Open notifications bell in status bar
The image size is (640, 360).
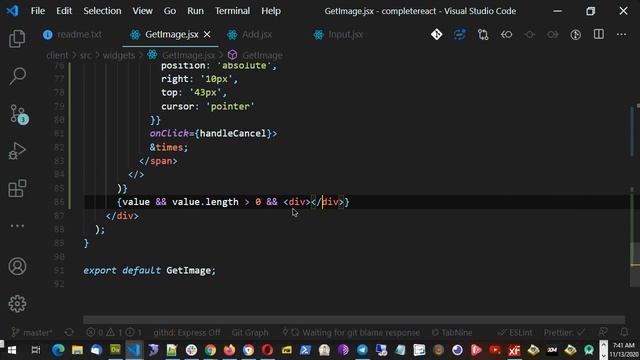tap(624, 333)
